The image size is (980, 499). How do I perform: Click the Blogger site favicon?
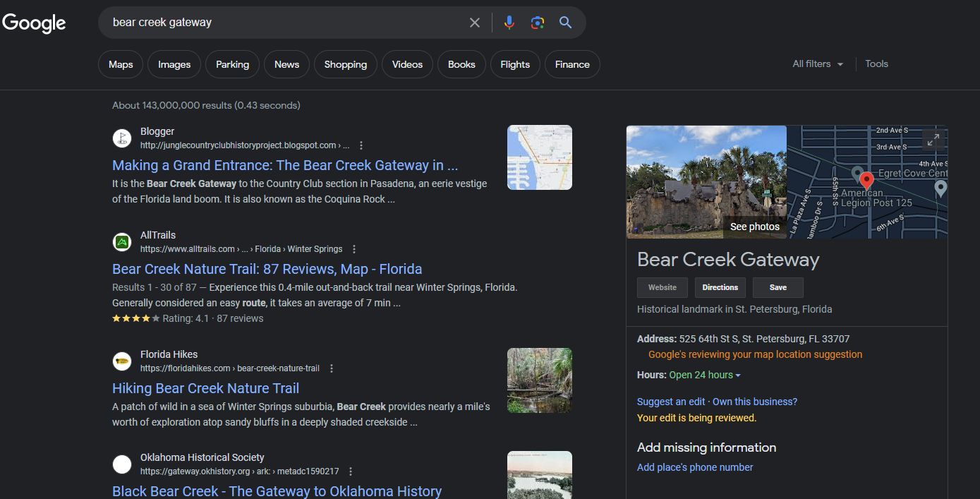(x=122, y=138)
